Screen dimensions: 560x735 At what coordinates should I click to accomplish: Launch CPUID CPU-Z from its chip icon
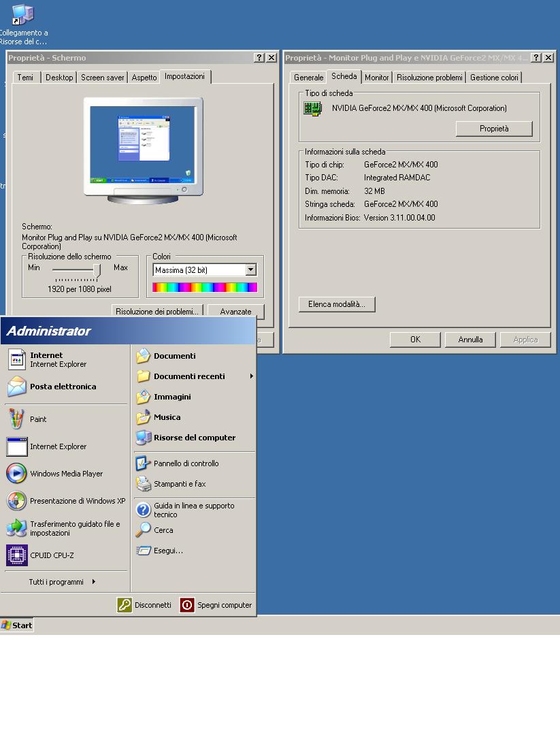(17, 555)
